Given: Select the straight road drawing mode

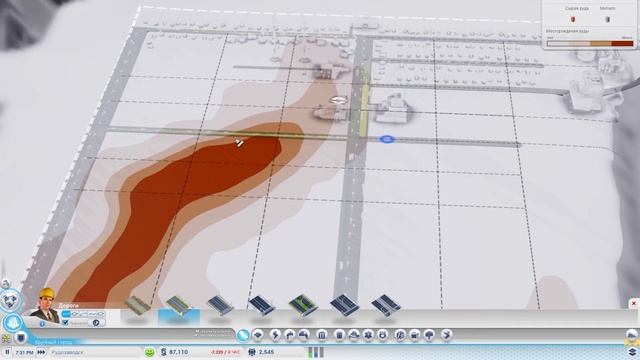Looking at the screenshot, I should pos(66,314).
